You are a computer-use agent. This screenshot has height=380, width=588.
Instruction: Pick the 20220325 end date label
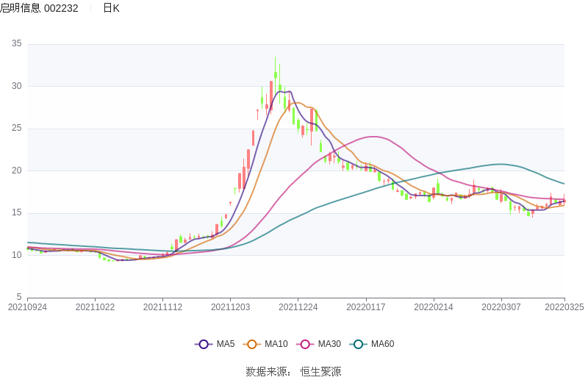(564, 307)
